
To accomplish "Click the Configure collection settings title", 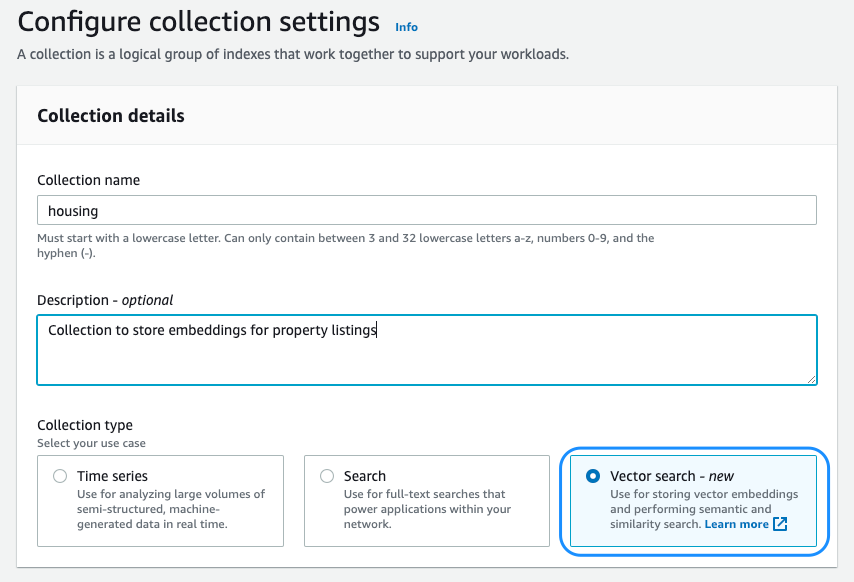I will click(197, 21).
